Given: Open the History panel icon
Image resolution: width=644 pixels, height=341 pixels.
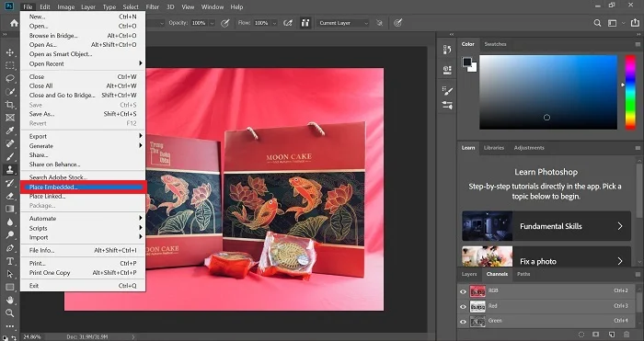Looking at the screenshot, I should click(x=447, y=50).
